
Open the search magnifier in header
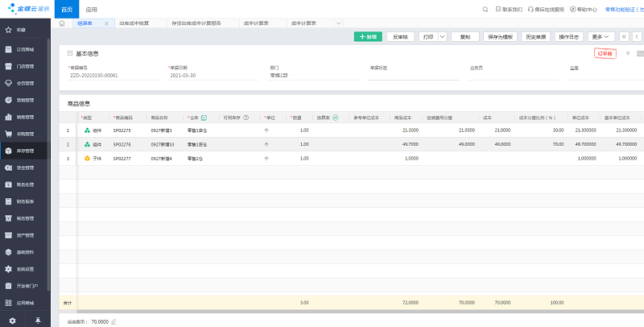click(486, 10)
